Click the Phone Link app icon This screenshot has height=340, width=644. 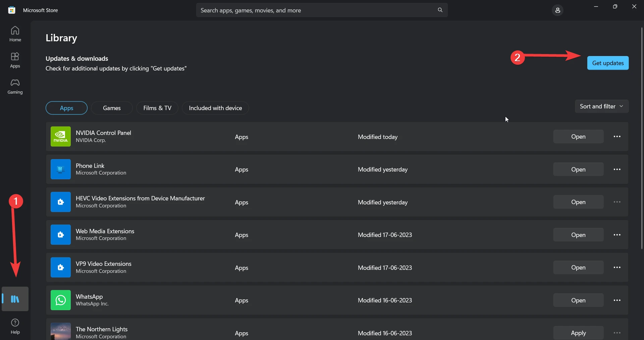61,169
